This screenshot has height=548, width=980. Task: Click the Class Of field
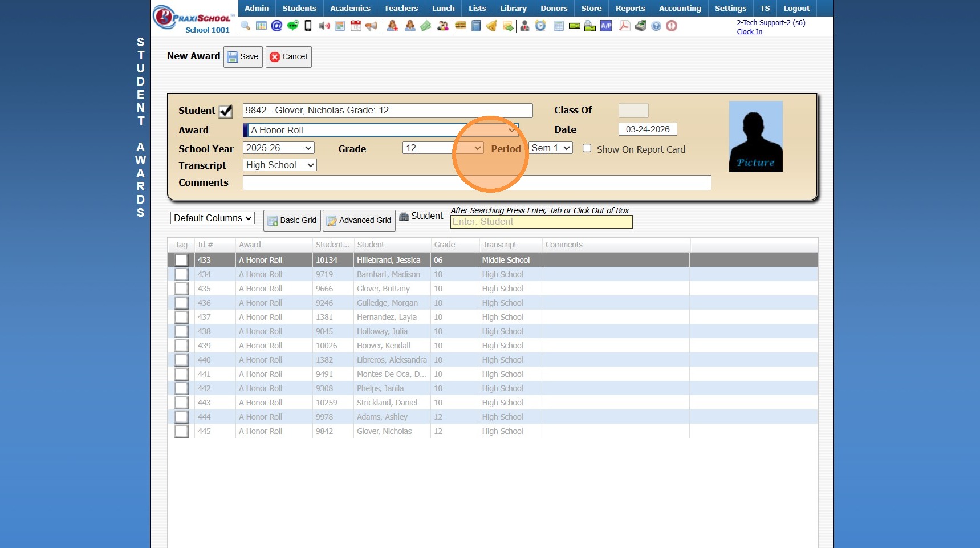point(633,111)
